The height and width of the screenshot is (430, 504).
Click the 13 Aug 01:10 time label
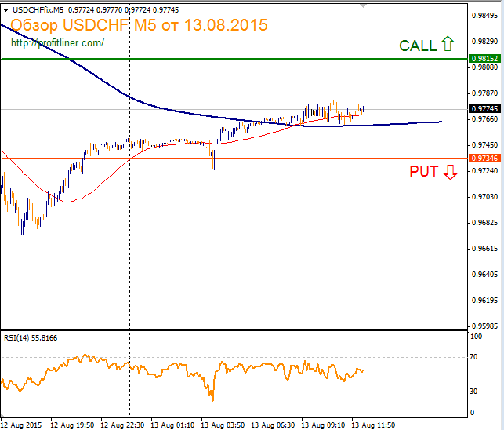click(x=172, y=425)
